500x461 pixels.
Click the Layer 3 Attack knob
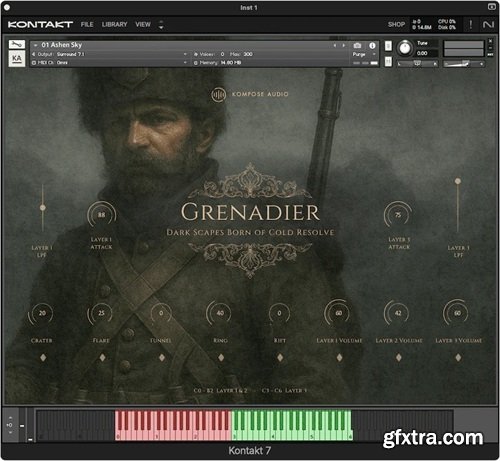tap(398, 215)
